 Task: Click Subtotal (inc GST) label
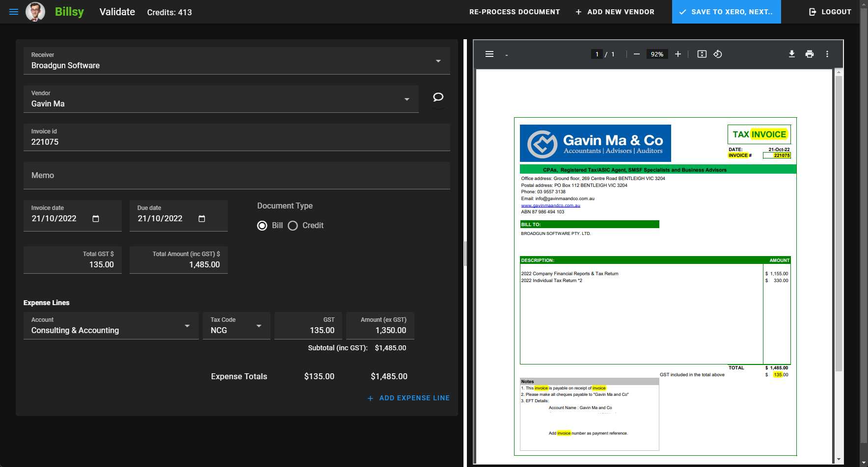point(338,348)
